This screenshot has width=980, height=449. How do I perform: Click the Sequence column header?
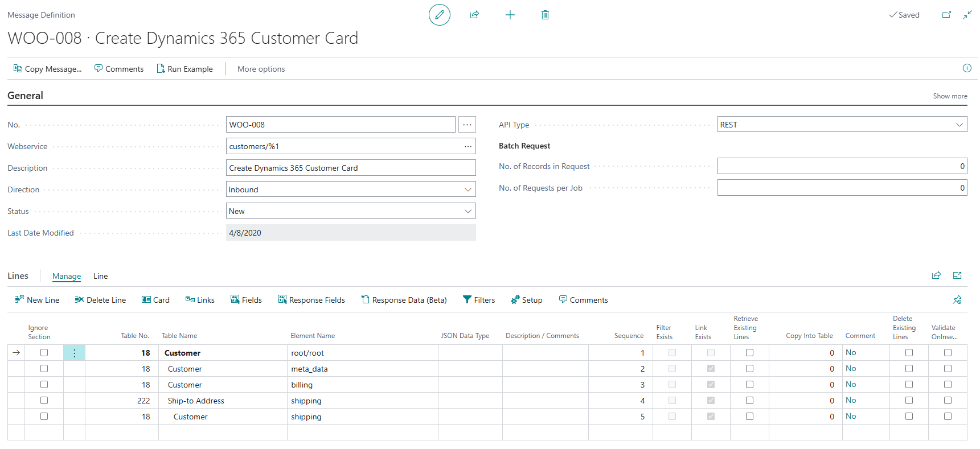[629, 336]
